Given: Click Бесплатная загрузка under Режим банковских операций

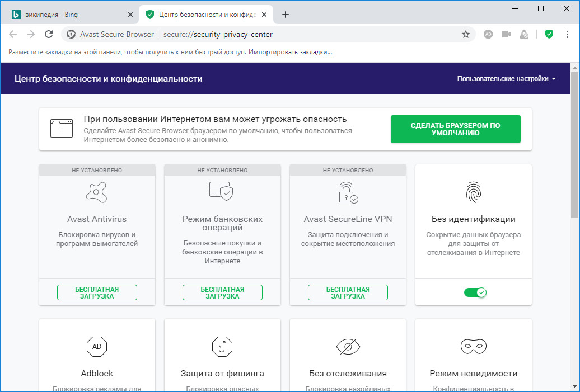Looking at the screenshot, I should pos(222,292).
